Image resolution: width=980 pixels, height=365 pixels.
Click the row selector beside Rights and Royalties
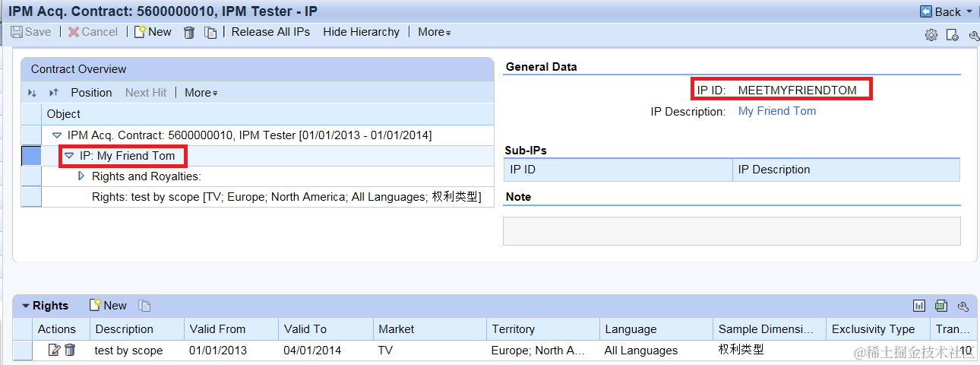[x=31, y=176]
